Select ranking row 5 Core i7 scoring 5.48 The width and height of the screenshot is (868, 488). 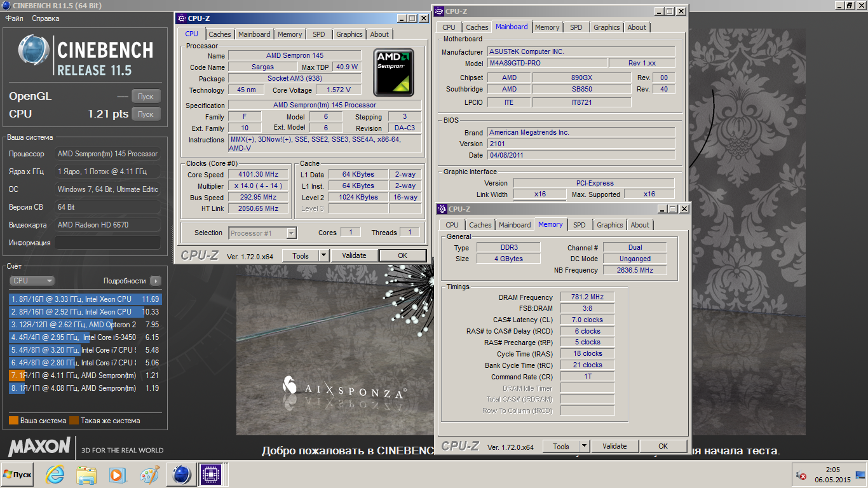point(85,349)
